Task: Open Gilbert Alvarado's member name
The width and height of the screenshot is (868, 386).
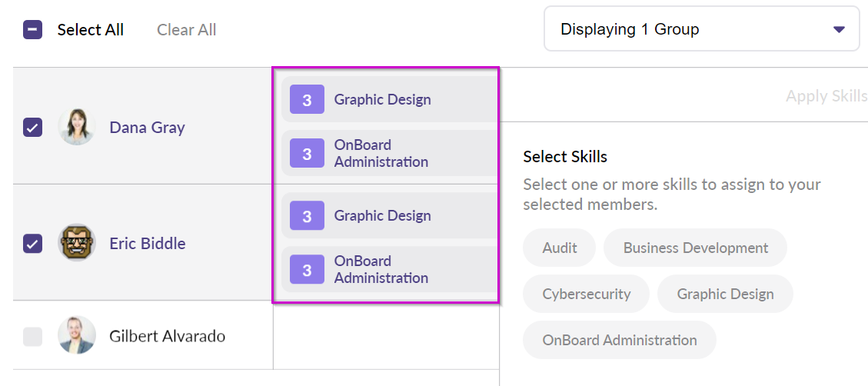Action: pos(167,336)
